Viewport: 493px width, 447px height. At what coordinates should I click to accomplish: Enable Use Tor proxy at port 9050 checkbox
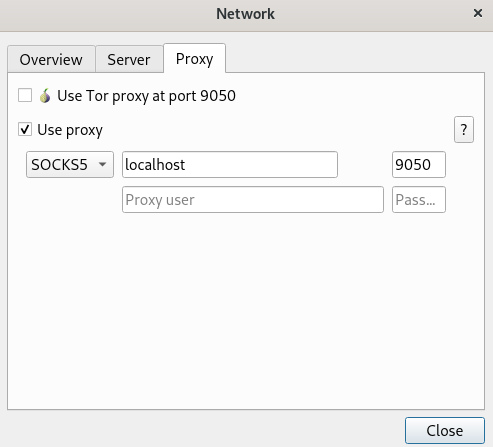(x=25, y=95)
